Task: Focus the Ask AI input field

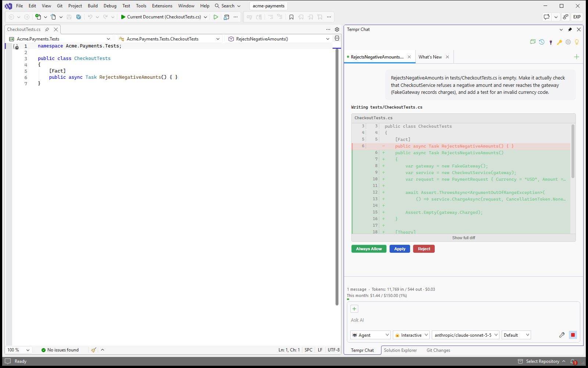Action: pyautogui.click(x=463, y=320)
